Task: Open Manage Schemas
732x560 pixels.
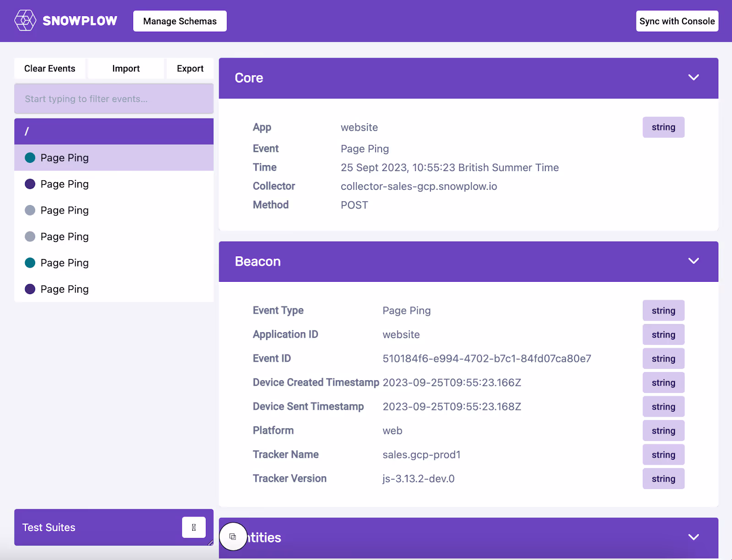Action: point(180,21)
